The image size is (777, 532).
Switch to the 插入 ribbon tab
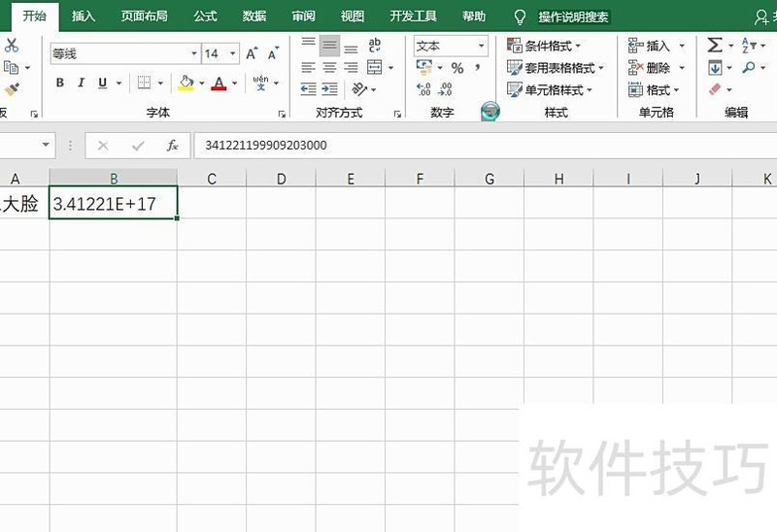(x=84, y=17)
